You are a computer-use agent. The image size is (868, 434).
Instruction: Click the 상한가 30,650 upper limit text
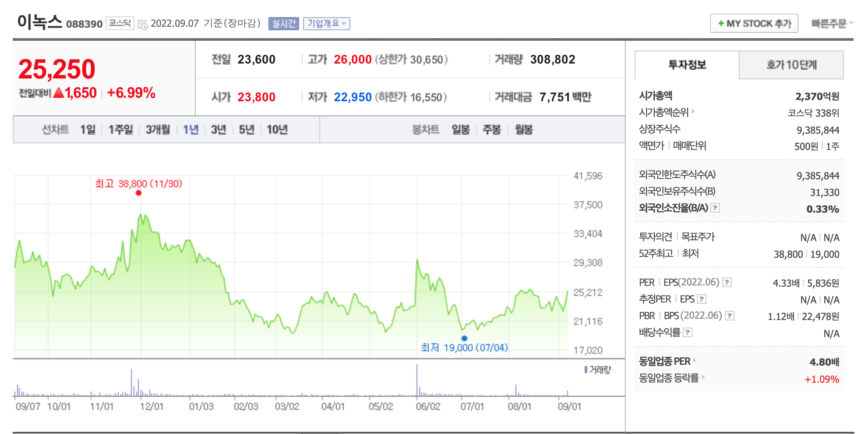tap(411, 60)
